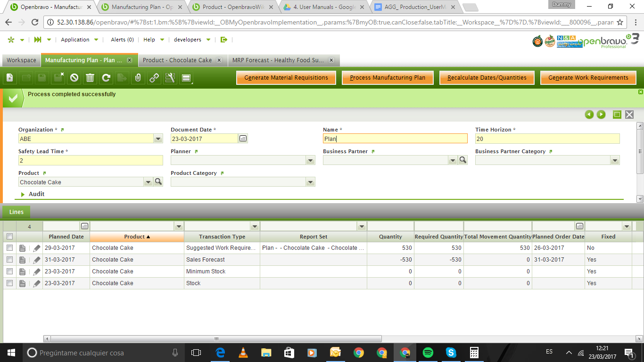Click Generate Material Requisitions button
644x362 pixels.
286,78
